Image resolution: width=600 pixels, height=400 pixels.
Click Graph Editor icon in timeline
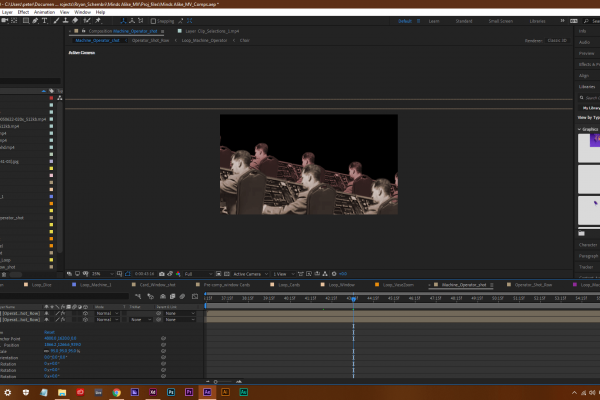(x=195, y=296)
